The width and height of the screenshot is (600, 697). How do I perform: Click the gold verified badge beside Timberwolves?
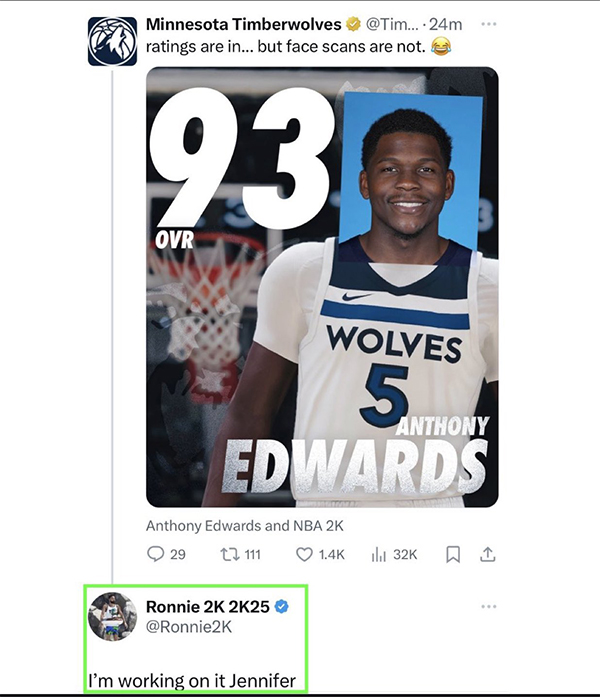coord(353,24)
